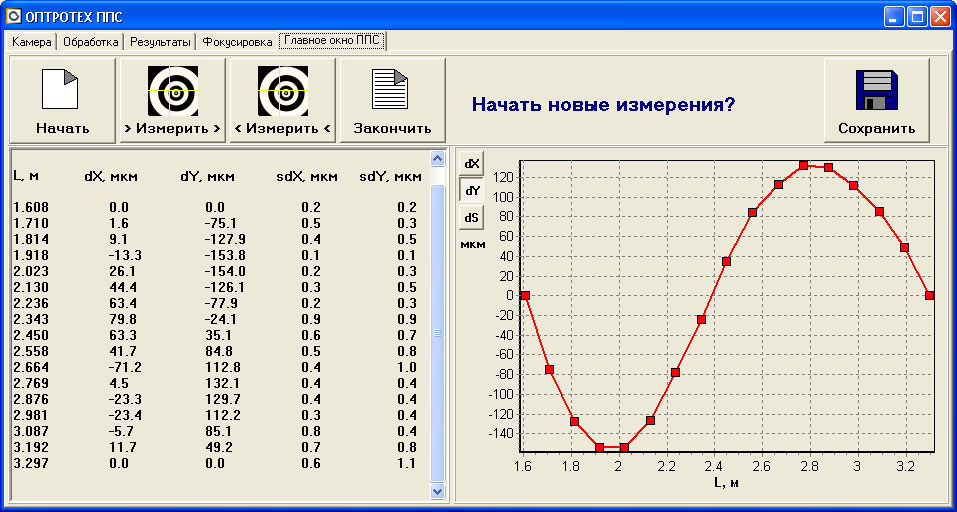Click the L value 3.297
This screenshot has height=512, width=957.
31,463
